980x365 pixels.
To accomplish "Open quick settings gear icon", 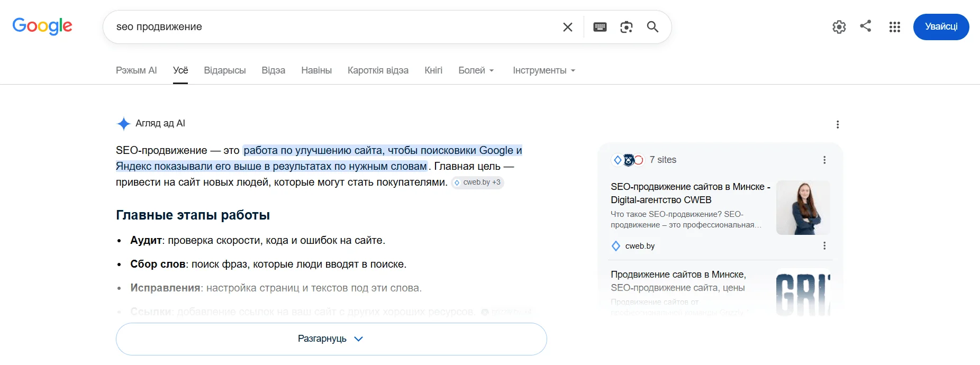I will (839, 27).
